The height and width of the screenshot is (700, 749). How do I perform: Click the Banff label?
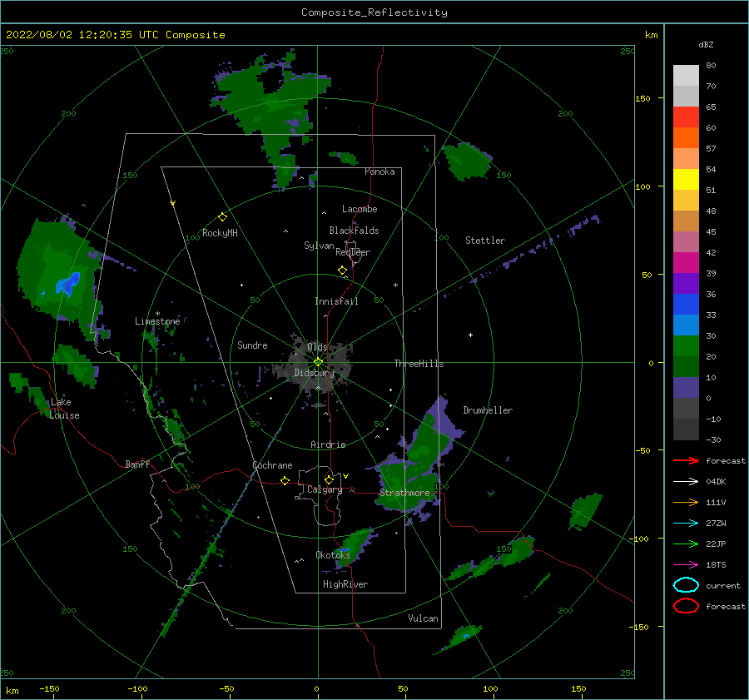tap(137, 464)
